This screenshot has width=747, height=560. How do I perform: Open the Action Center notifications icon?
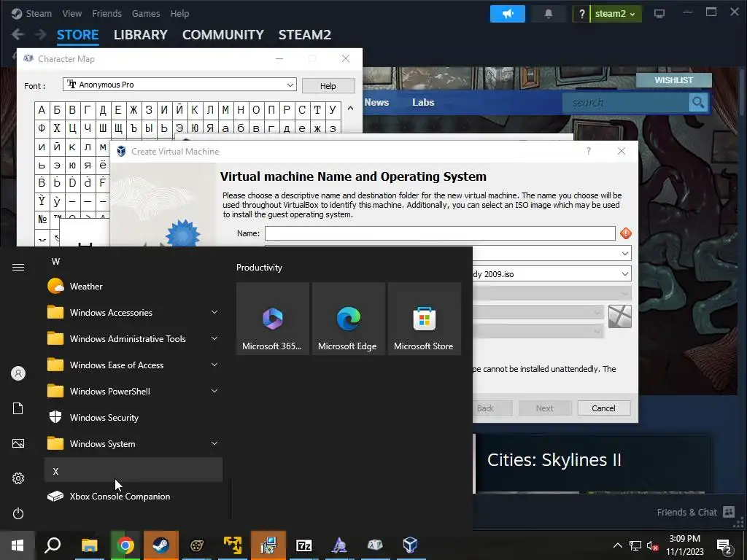(x=724, y=547)
